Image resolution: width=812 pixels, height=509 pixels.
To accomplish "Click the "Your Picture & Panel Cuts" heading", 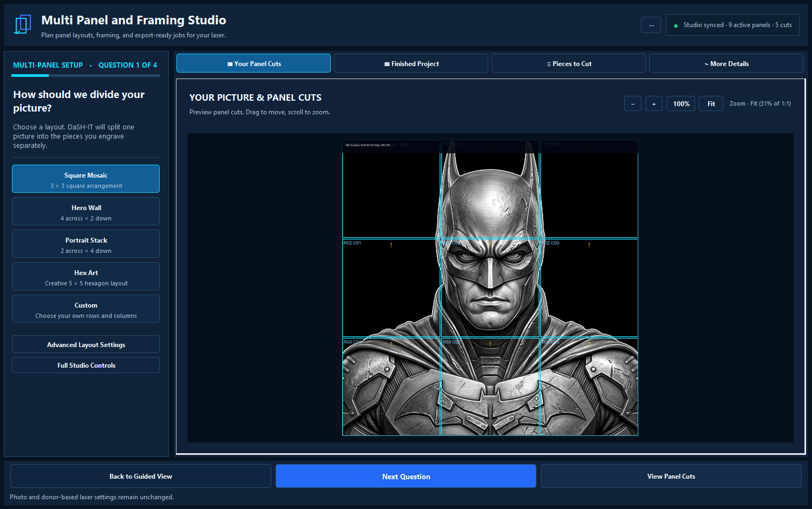I will (256, 97).
